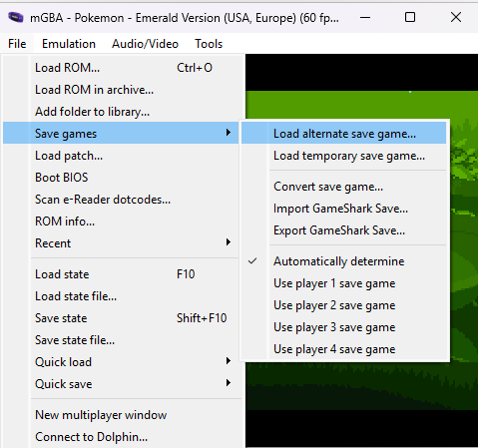The image size is (478, 448).
Task: Choose Boot BIOS
Action: coord(121,178)
